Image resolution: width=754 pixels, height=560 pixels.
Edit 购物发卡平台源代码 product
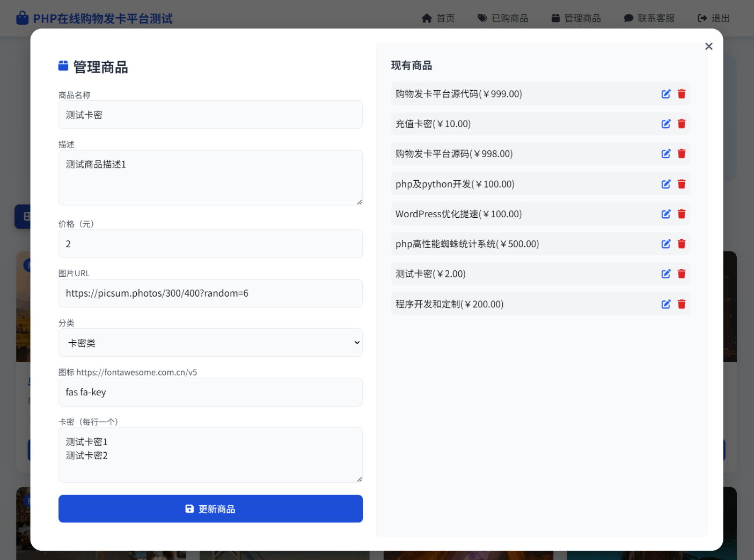[x=666, y=94]
